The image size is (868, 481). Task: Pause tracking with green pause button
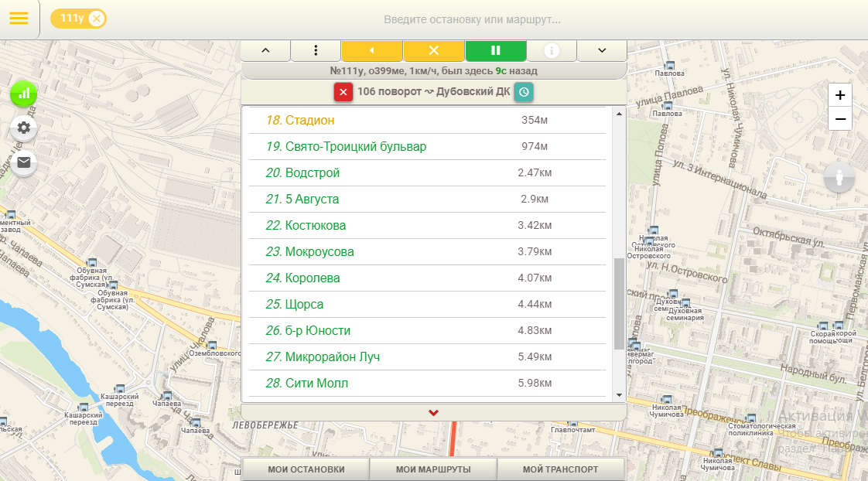pyautogui.click(x=496, y=50)
